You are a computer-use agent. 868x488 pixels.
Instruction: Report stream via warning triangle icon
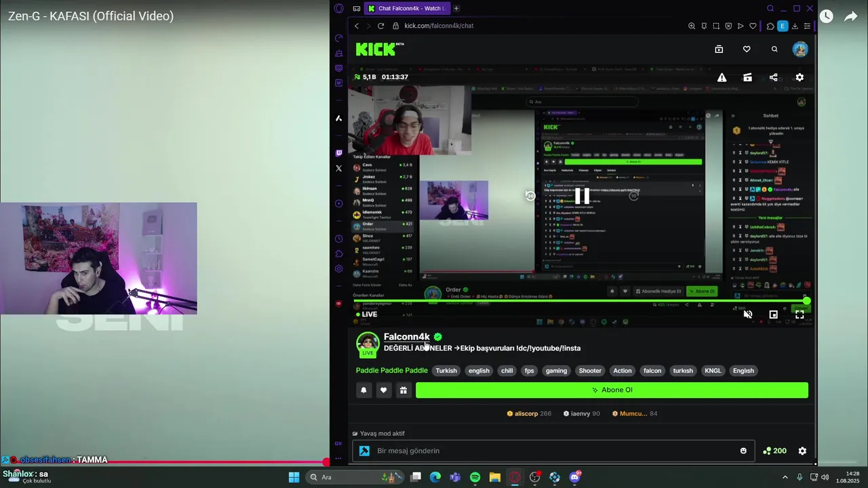coord(722,77)
